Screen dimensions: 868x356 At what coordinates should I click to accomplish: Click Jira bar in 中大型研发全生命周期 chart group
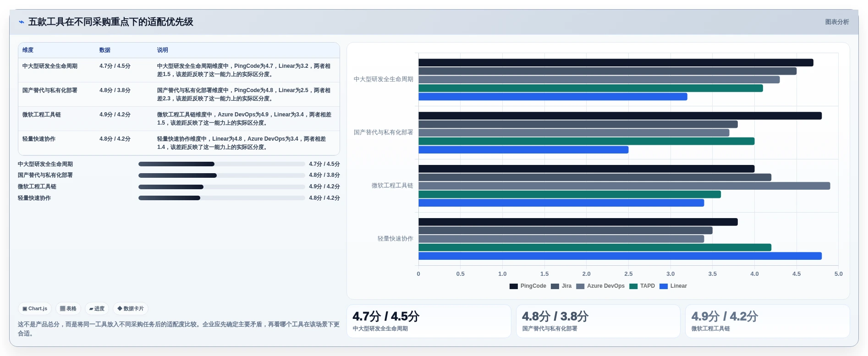tap(607, 71)
